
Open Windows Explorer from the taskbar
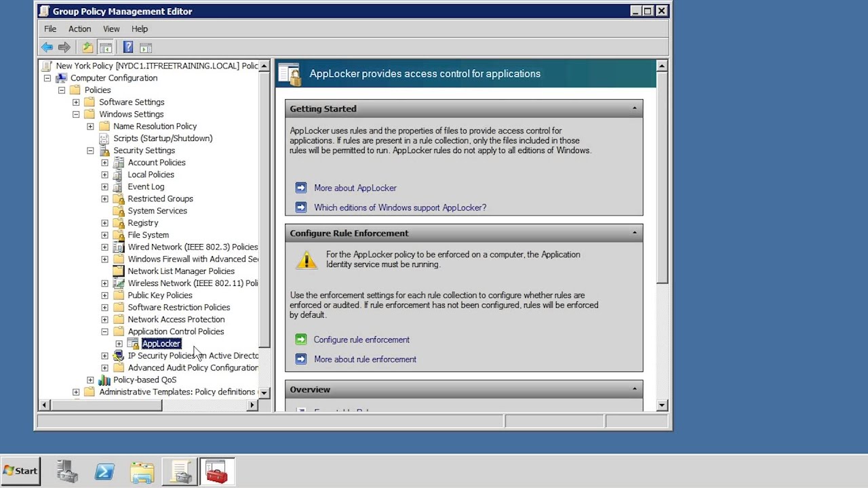(142, 471)
